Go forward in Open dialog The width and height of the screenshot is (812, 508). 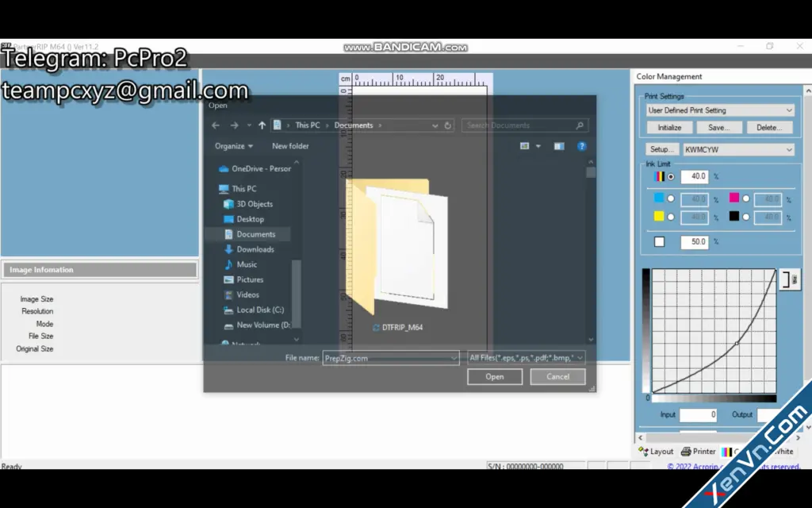[x=234, y=125]
